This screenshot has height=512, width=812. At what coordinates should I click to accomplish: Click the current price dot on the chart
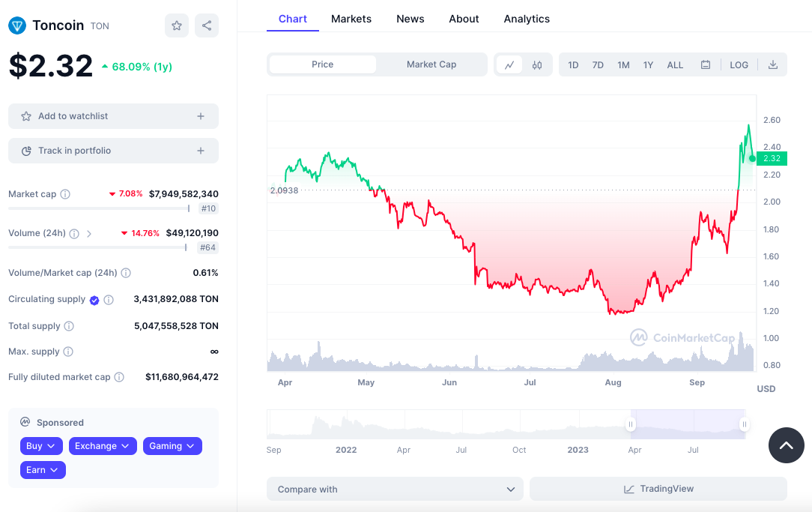point(752,159)
